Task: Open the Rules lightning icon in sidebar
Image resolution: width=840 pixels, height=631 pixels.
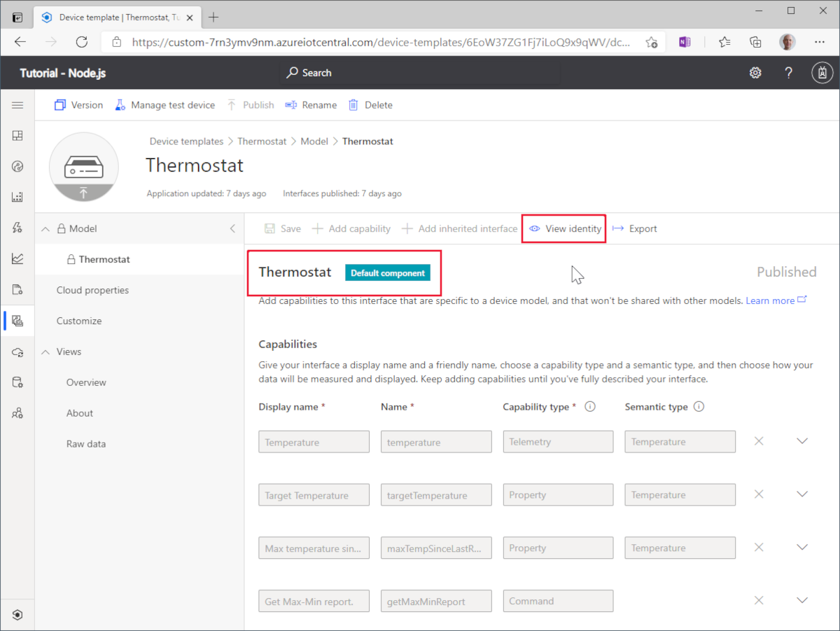Action: [x=17, y=228]
